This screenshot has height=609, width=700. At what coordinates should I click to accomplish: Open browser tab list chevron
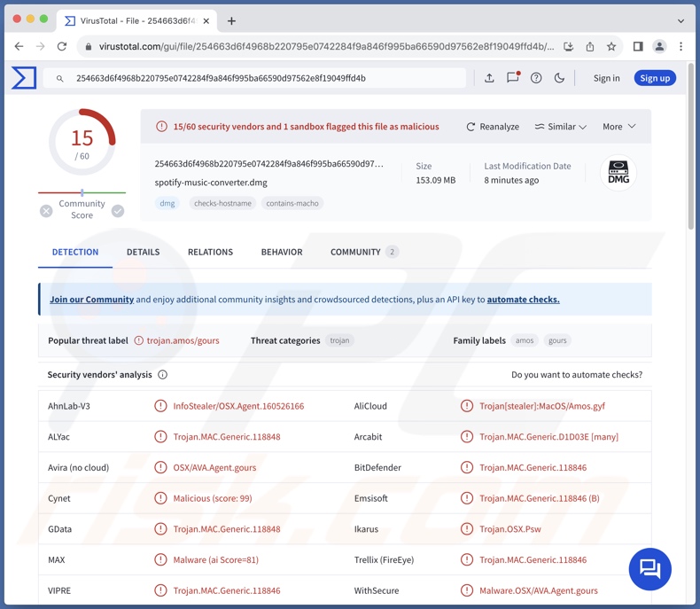point(681,20)
